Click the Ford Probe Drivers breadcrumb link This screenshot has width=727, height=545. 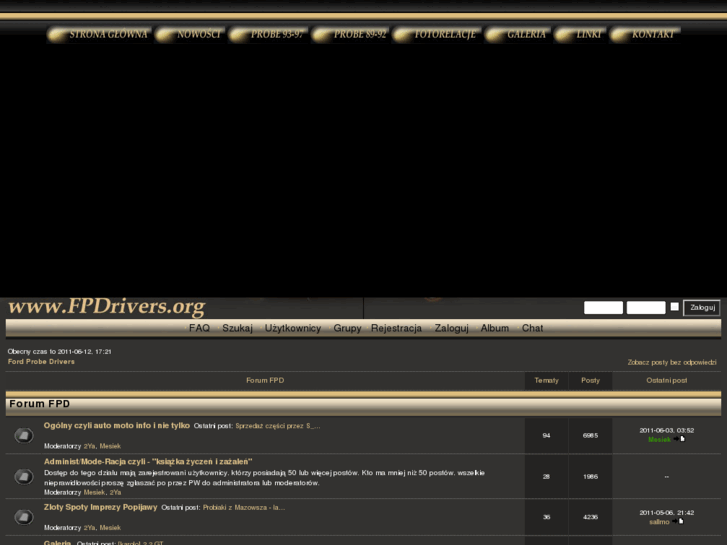point(41,361)
